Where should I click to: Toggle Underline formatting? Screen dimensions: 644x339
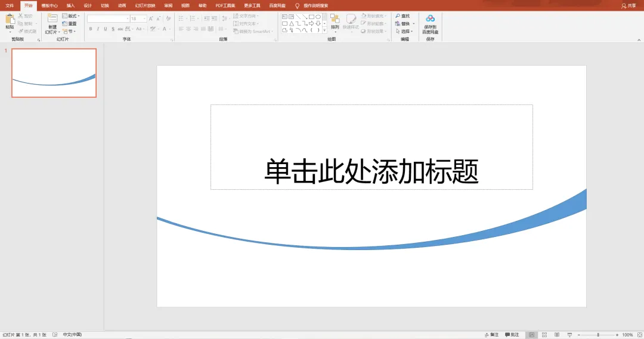[106, 29]
